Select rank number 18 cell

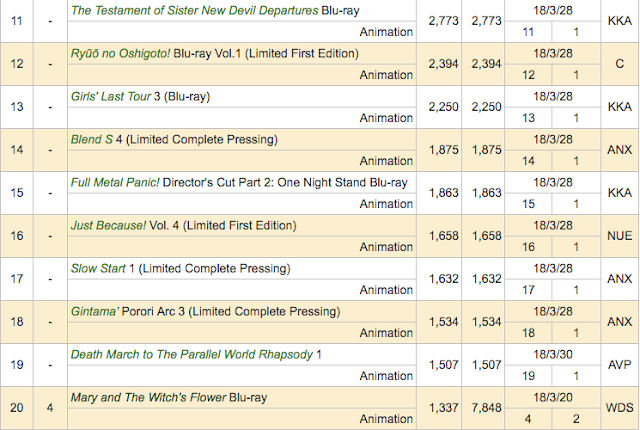tap(17, 322)
